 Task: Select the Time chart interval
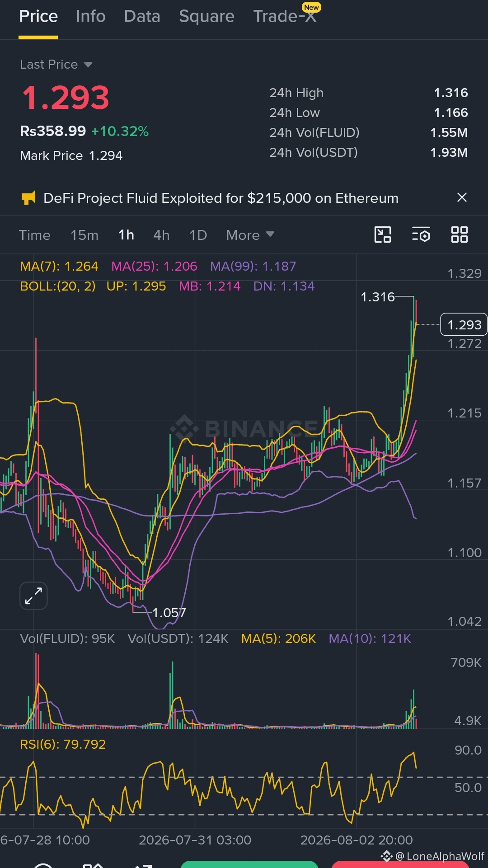35,235
